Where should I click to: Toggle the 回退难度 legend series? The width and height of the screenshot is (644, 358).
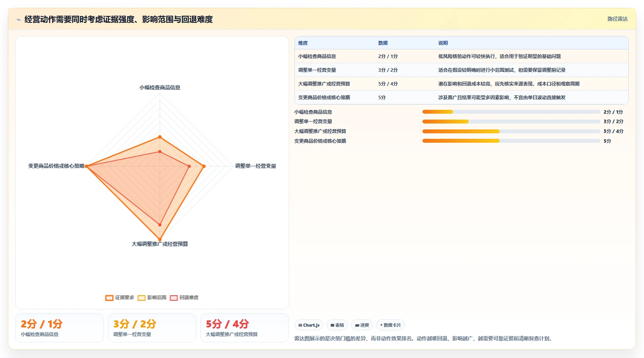[x=184, y=298]
